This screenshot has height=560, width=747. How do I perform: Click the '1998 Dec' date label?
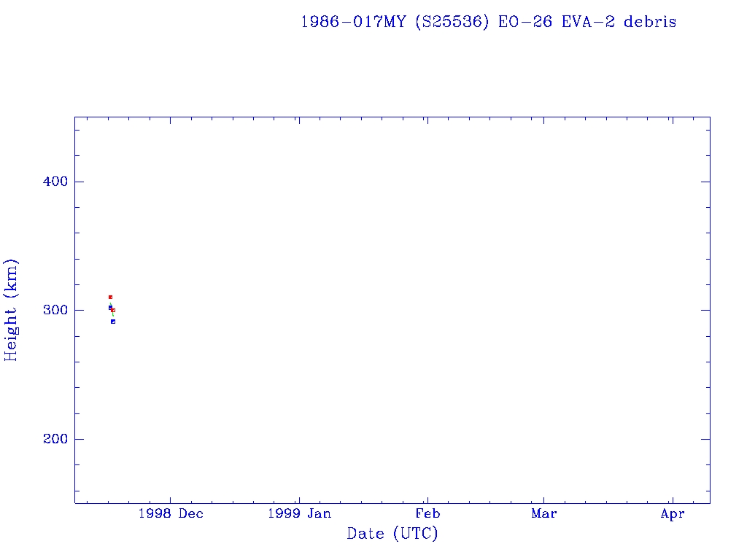170,514
